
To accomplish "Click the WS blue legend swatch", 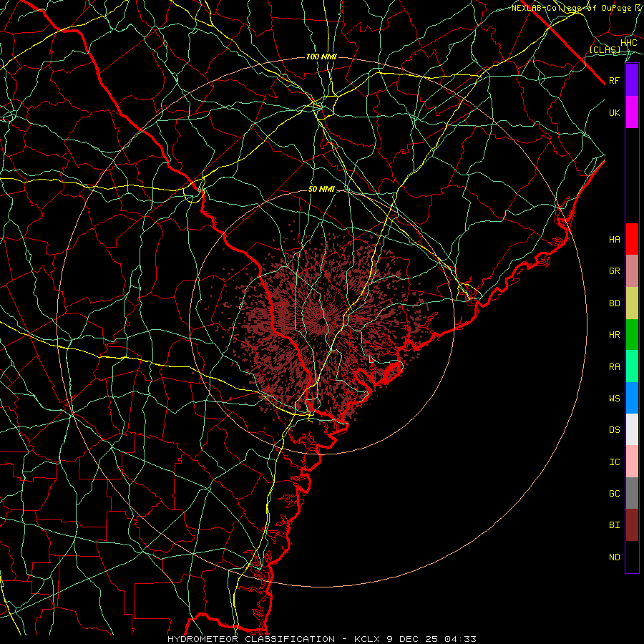I will [632, 398].
